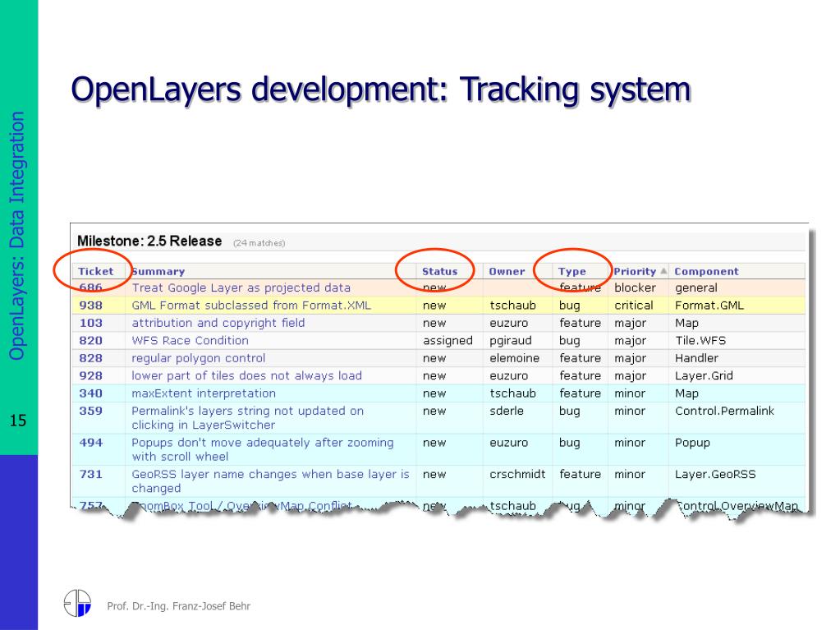Open 'lower part of tiles does not always load'
The width and height of the screenshot is (840, 630).
[246, 376]
